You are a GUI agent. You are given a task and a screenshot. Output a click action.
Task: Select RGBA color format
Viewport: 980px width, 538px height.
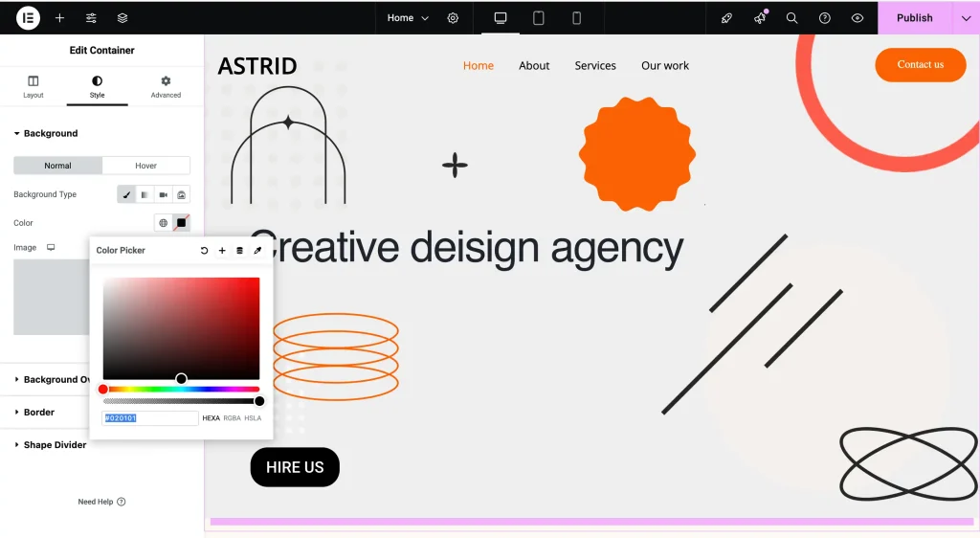(x=232, y=418)
